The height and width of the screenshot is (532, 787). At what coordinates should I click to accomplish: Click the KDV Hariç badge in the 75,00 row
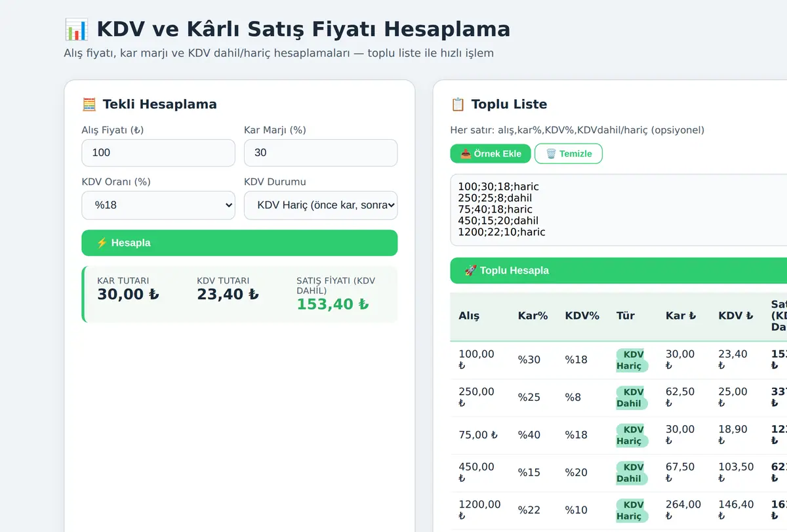coord(632,436)
